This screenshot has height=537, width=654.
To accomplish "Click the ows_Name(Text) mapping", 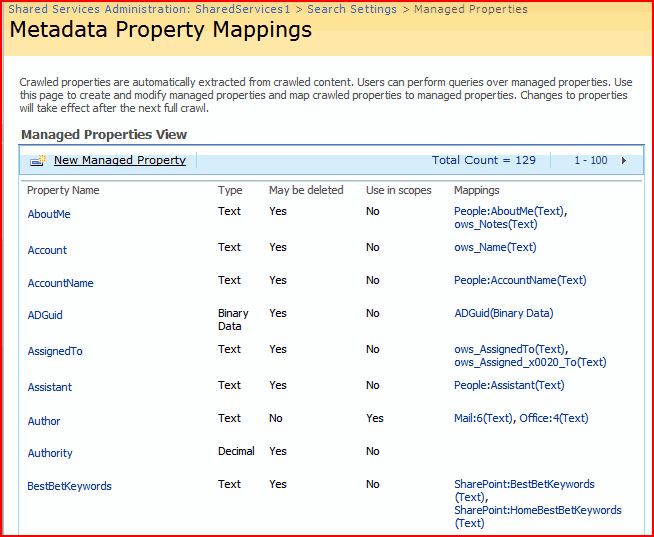I will 495,247.
